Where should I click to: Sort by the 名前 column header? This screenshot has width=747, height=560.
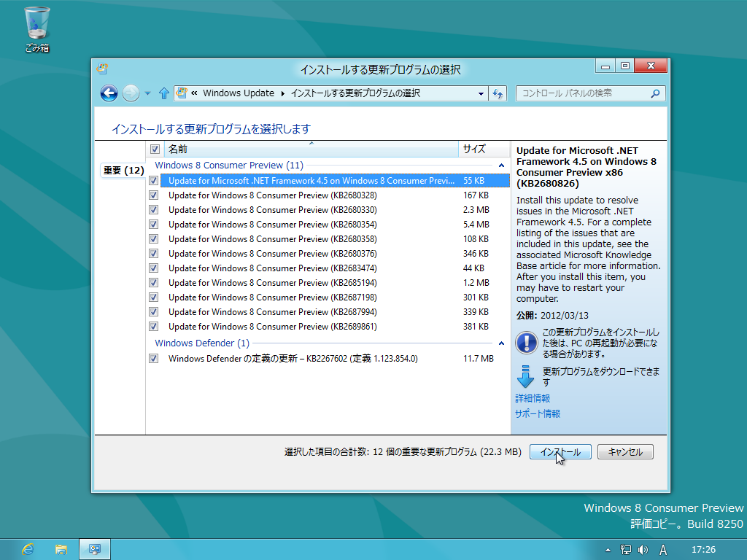pos(311,149)
